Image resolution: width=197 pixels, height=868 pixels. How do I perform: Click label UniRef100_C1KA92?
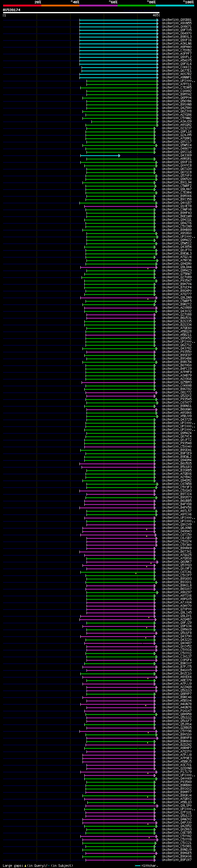click(x=177, y=91)
